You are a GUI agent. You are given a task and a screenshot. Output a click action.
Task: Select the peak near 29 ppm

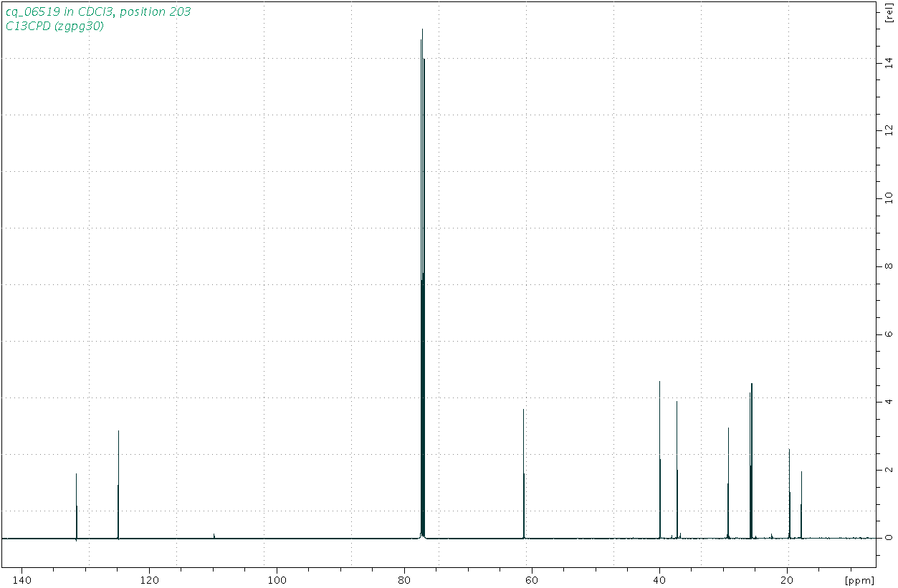(x=728, y=483)
